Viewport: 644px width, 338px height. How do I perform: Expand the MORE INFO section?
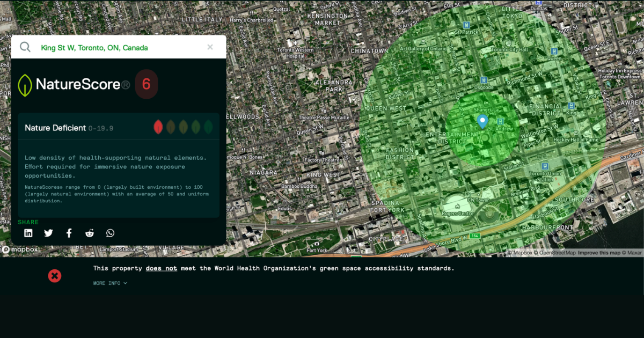tap(110, 283)
